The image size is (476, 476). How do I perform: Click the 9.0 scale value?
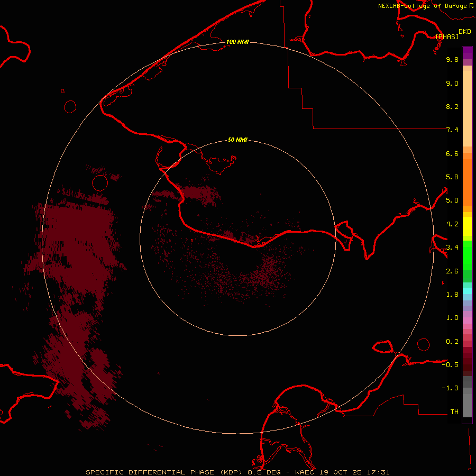452,83
